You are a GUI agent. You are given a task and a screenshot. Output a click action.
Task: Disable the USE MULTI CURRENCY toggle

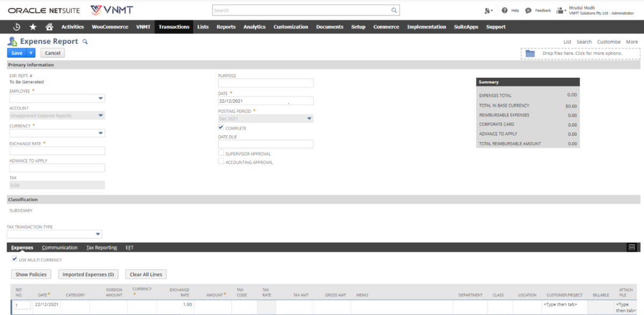pos(14,259)
